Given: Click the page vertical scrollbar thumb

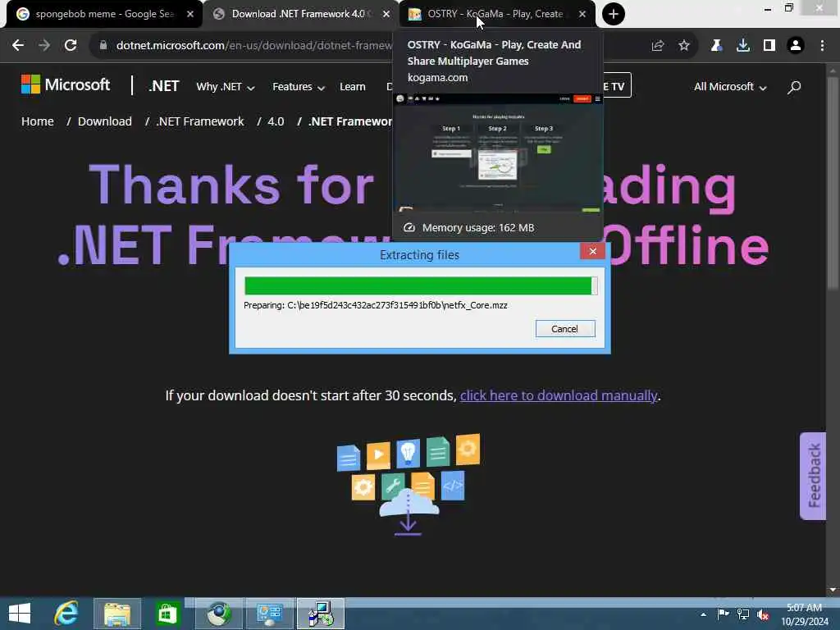Looking at the screenshot, I should 833,182.
